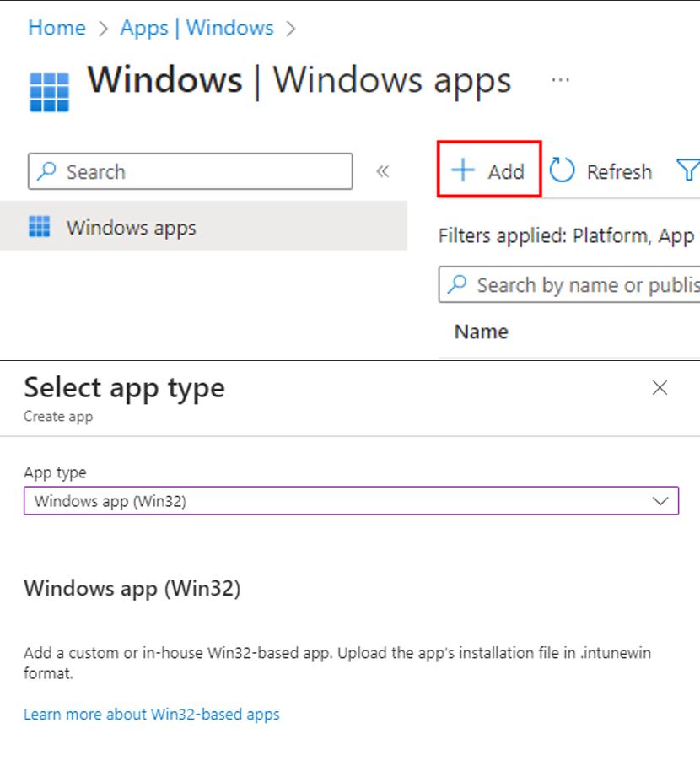Click the Home breadcrumb link
This screenshot has height=766, width=700.
pos(57,28)
